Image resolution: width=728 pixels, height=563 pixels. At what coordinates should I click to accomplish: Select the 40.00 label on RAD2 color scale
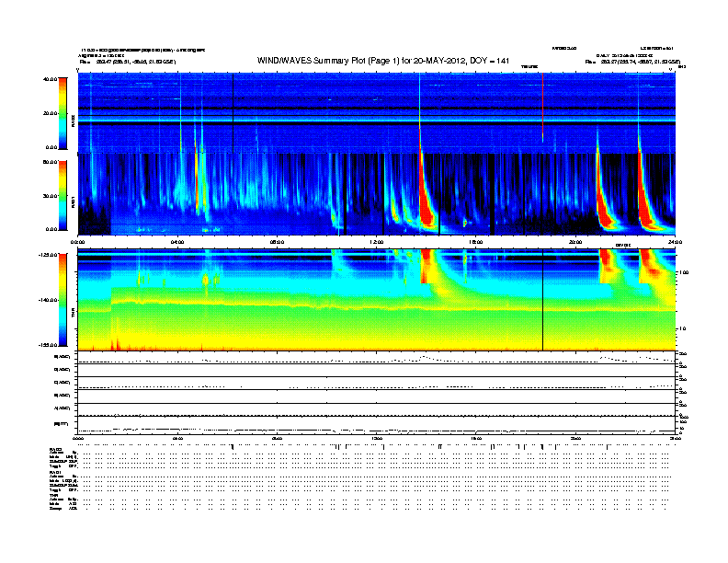point(50,79)
